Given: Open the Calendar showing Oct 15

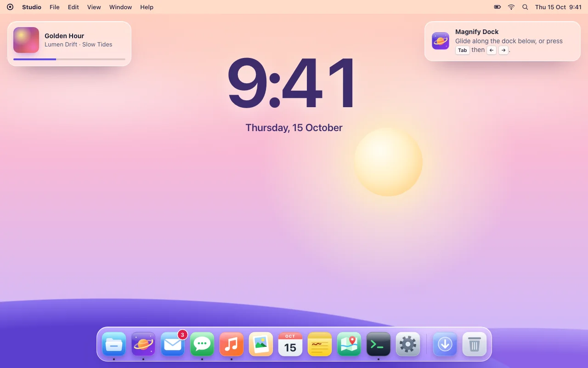Looking at the screenshot, I should tap(290, 344).
